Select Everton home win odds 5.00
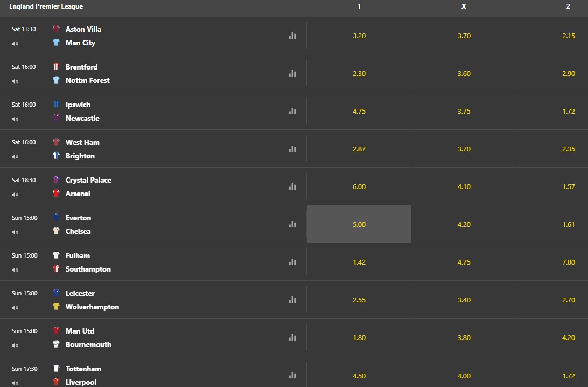This screenshot has height=387, width=588. click(359, 224)
